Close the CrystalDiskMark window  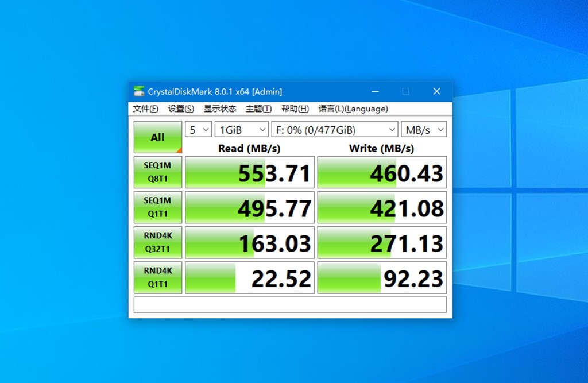(436, 91)
